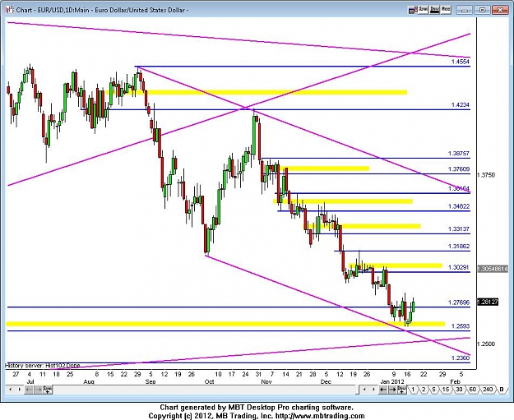The height and width of the screenshot is (420, 514).
Task: Click the Rec button in title bar
Action: [446, 10]
